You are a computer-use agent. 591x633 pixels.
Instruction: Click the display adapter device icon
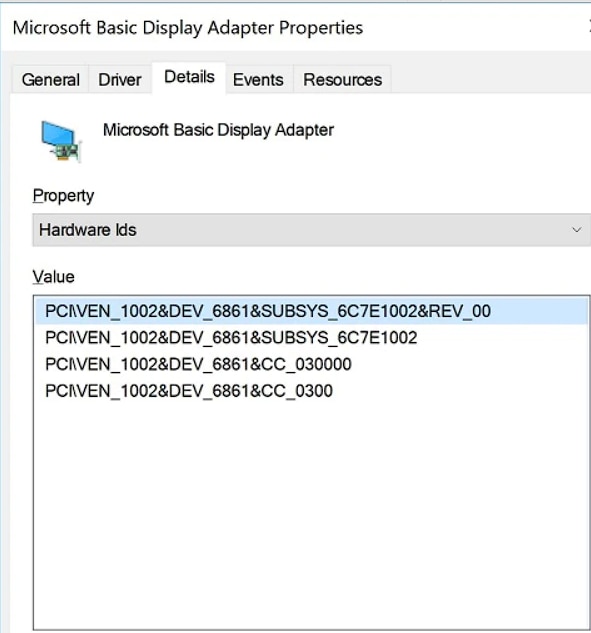(61, 141)
